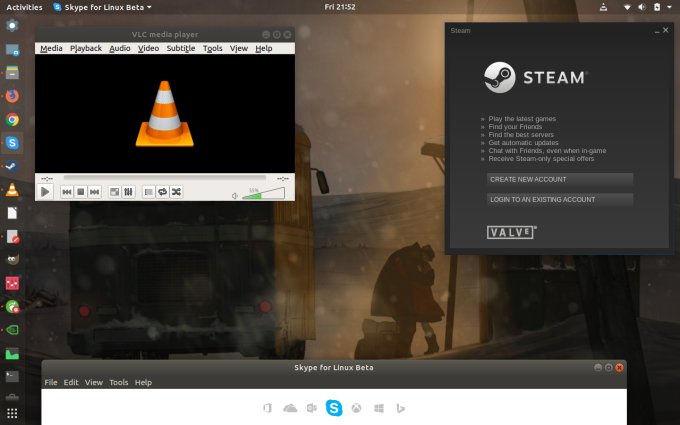This screenshot has height=425, width=680.
Task: Open the Skype Tools menu
Action: tap(119, 382)
